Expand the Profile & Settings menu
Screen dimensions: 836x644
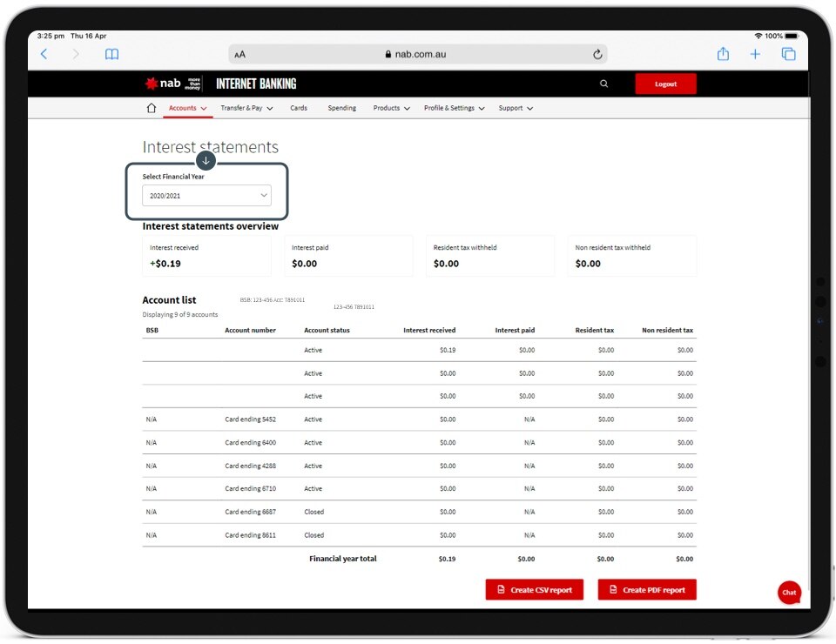click(x=454, y=109)
